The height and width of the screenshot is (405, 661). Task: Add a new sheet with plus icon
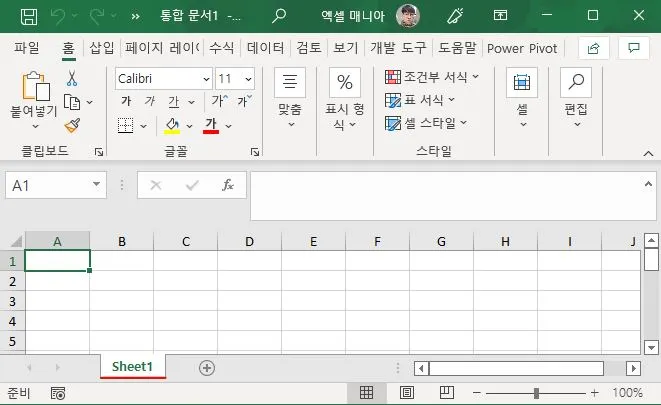(207, 368)
